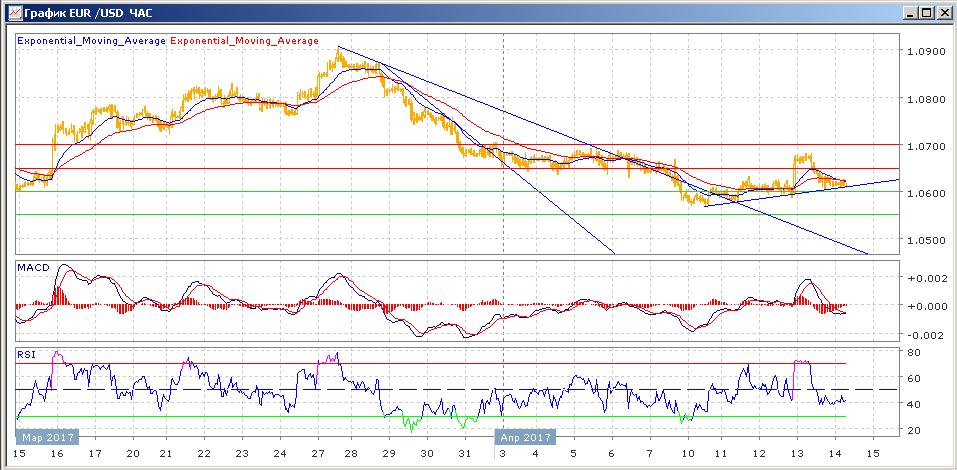Screen dimensions: 957x470
Task: Select date 27 on the time axis
Action: point(316,454)
